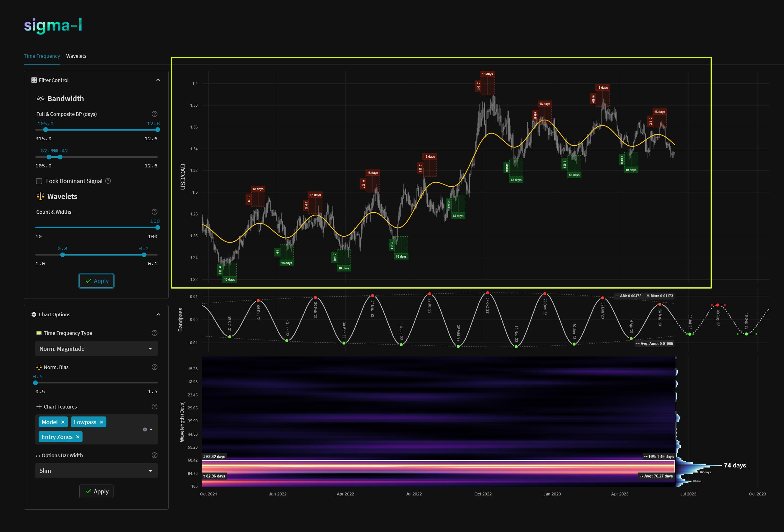Screen dimensions: 784x532
Task: Remove the Model chart feature chip
Action: click(63, 422)
